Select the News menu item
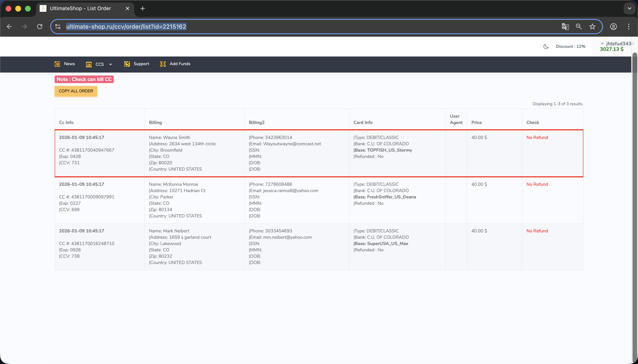The height and width of the screenshot is (364, 638). pos(69,64)
